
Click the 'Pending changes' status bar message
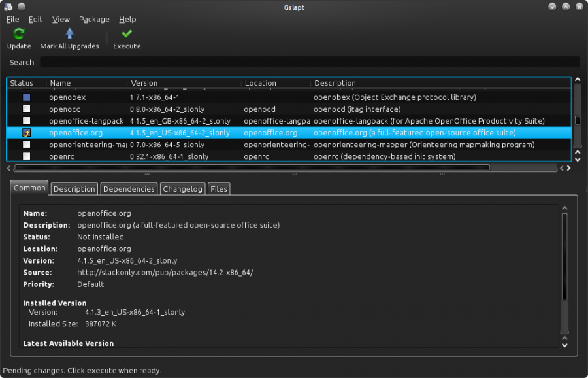click(82, 371)
